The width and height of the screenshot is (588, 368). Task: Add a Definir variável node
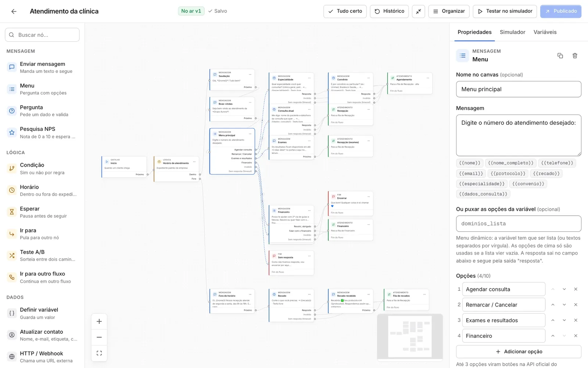42,313
